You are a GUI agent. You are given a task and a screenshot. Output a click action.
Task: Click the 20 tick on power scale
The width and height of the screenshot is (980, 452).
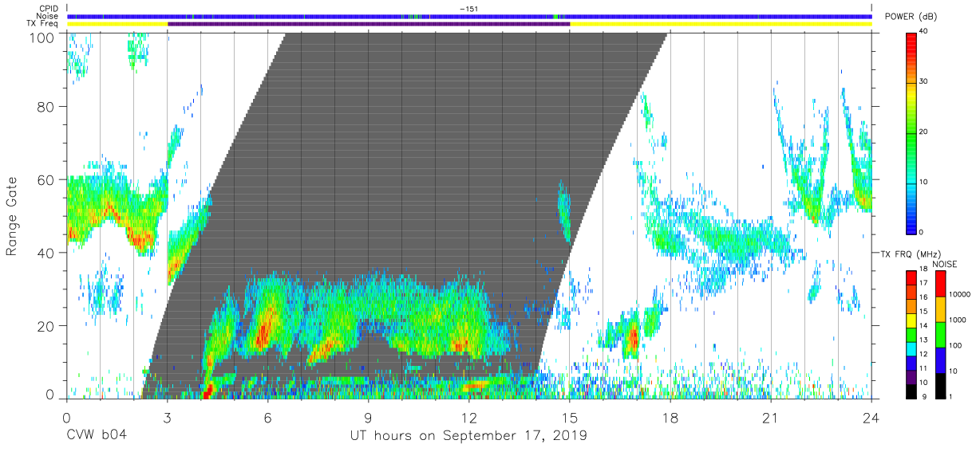tap(924, 132)
